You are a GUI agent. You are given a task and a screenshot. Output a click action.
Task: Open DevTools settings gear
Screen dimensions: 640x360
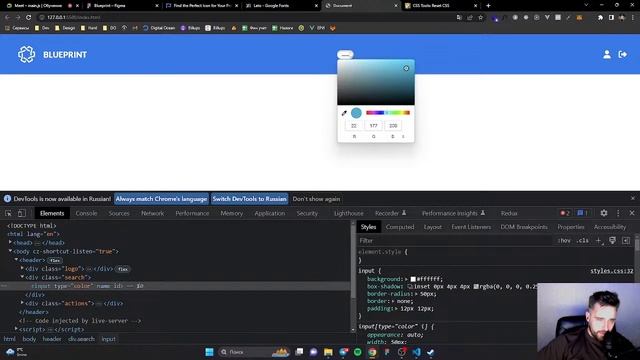pos(604,213)
